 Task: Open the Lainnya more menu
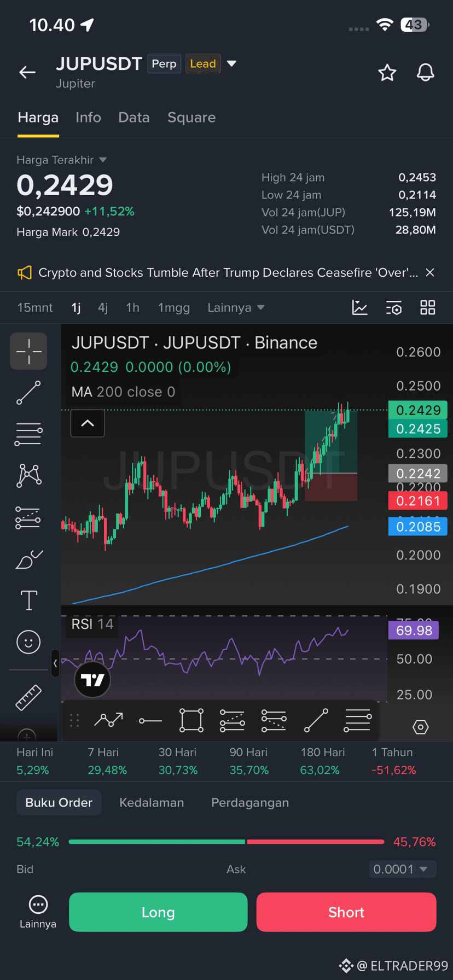tap(38, 912)
